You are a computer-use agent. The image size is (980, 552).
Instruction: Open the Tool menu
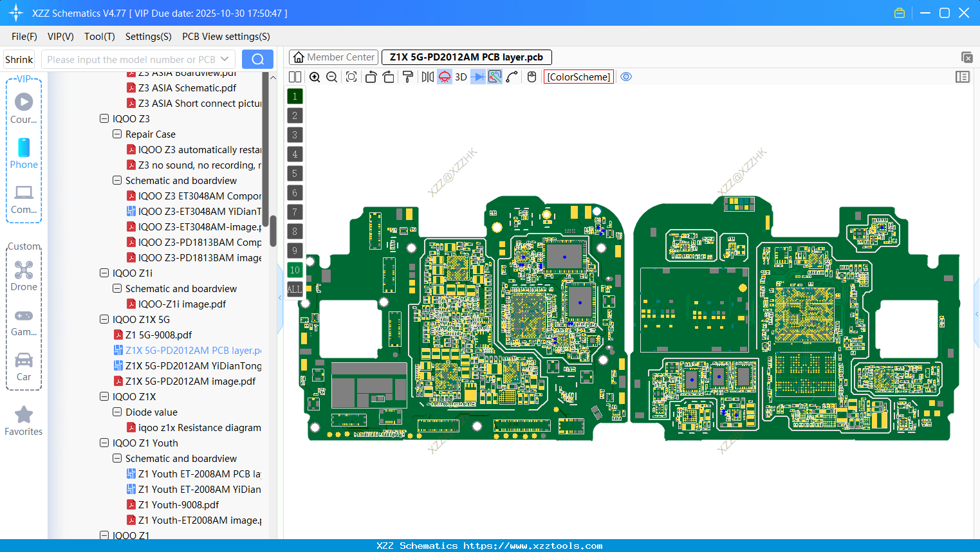[99, 37]
